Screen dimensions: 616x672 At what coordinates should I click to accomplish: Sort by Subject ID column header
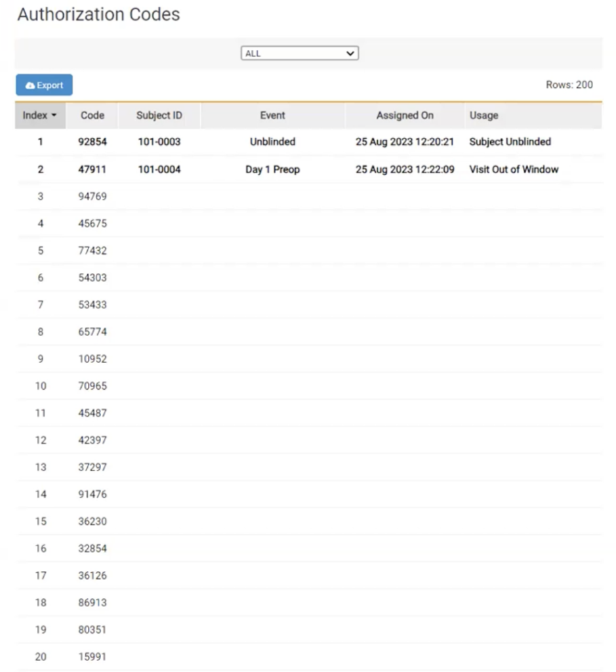point(159,115)
